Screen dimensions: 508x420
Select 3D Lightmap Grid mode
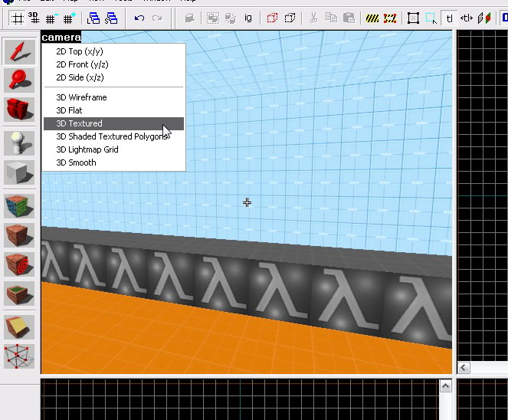point(113,149)
